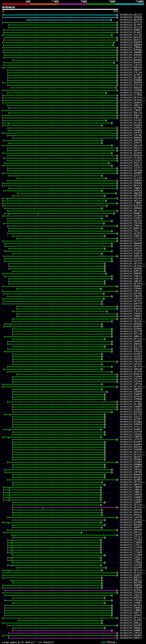The image size is (146, 644).
Task: Click the UniRef100_C7BII4 hit label
Action: click(131, 312)
